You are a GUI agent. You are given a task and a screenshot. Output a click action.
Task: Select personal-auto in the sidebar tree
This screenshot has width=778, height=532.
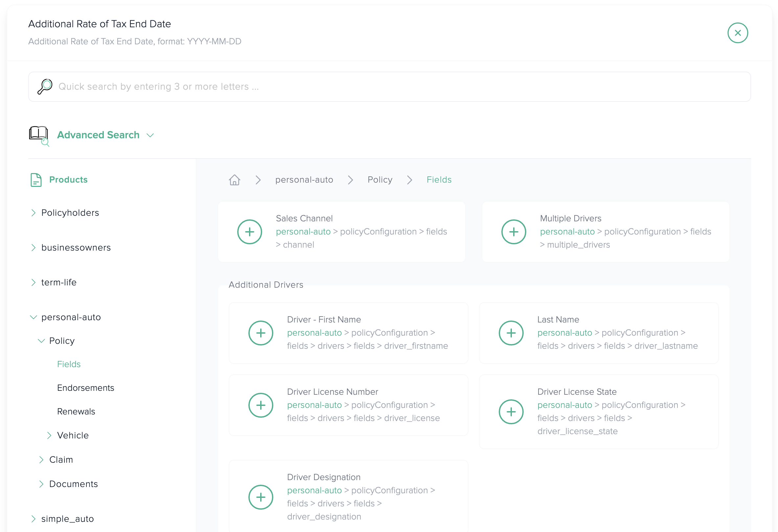[x=71, y=317]
